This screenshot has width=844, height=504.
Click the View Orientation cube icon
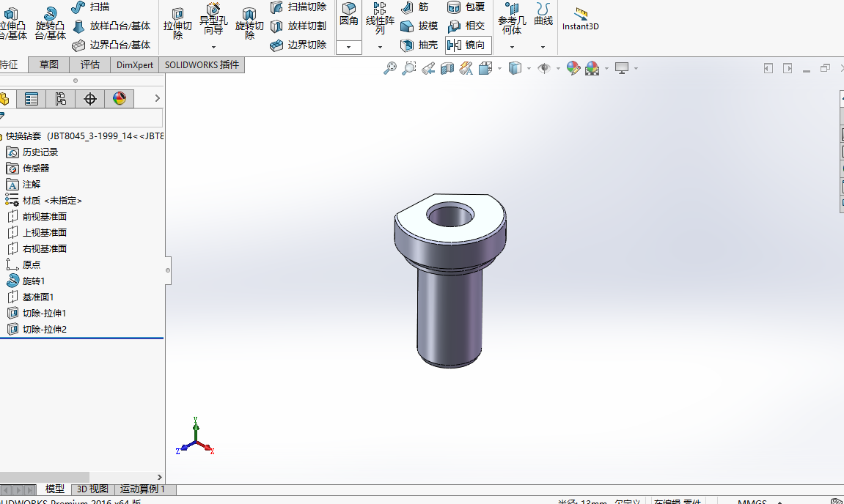[x=485, y=68]
